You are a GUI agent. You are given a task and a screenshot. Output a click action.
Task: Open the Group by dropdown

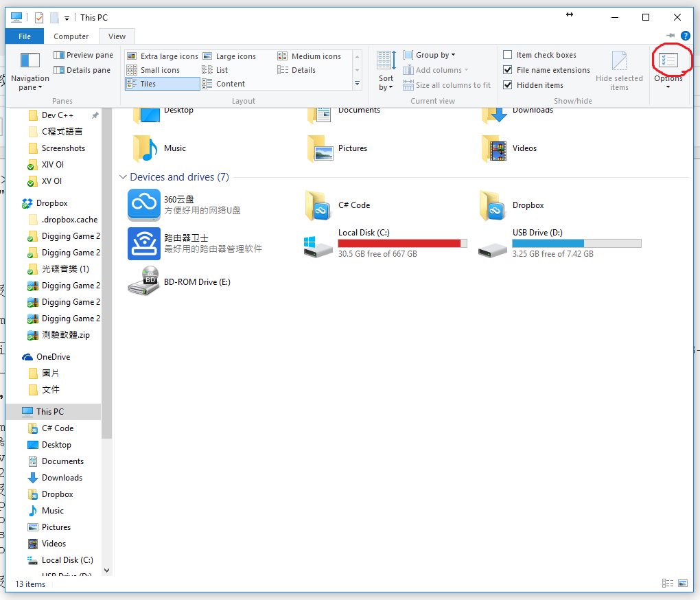pos(429,55)
